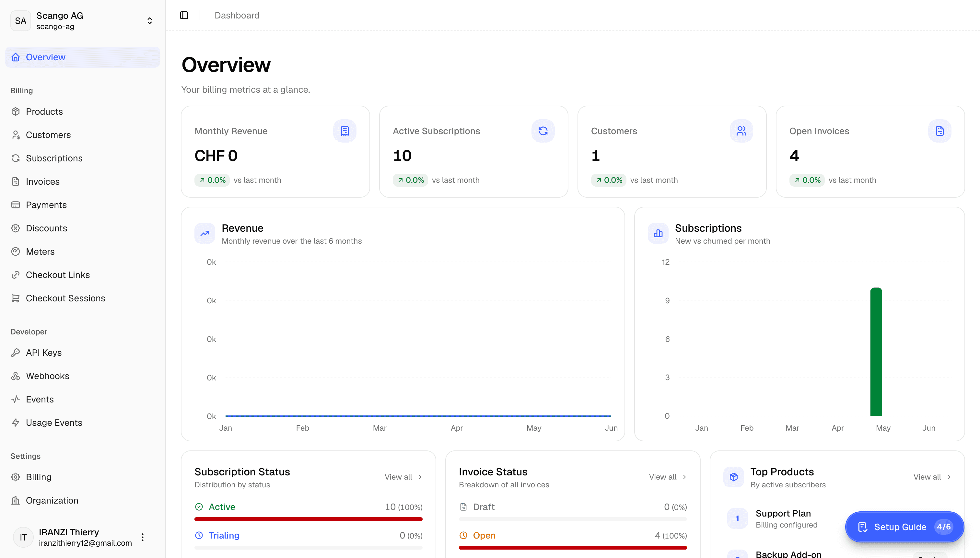Click the 4/6 setup progress badge
The image size is (980, 558).
coord(943,527)
